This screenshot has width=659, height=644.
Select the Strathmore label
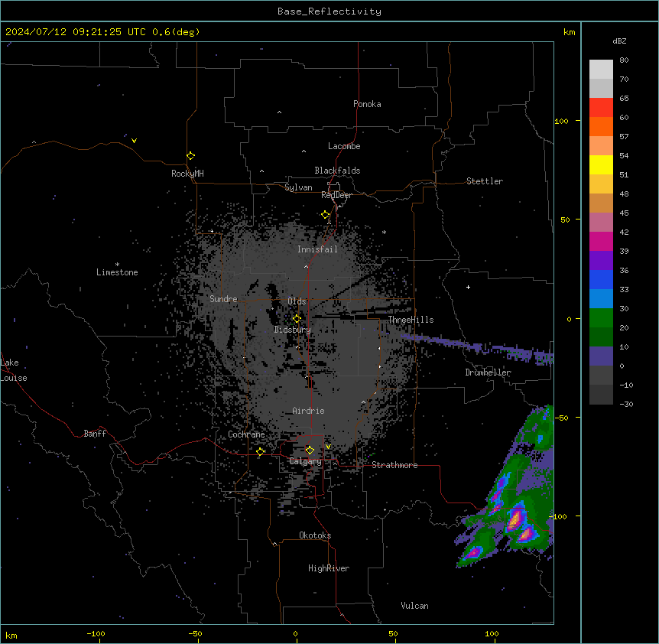394,465
